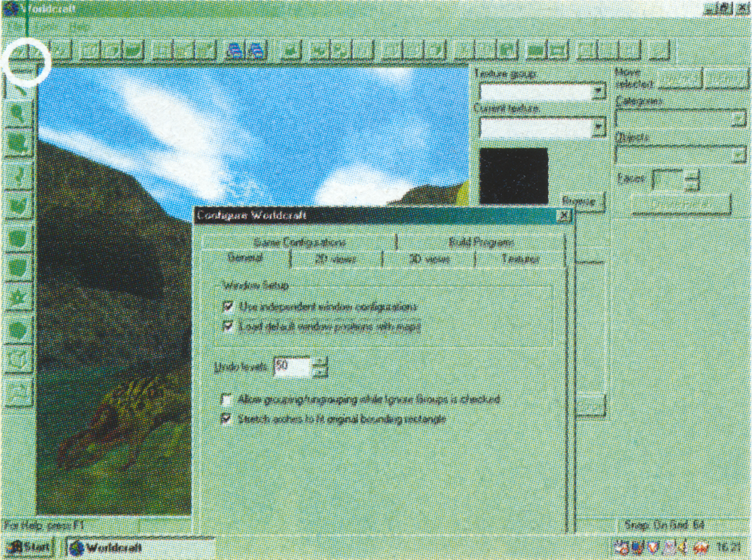Viewport: 752px width, 560px height.
Task: Click the black current texture preview
Action: point(513,175)
